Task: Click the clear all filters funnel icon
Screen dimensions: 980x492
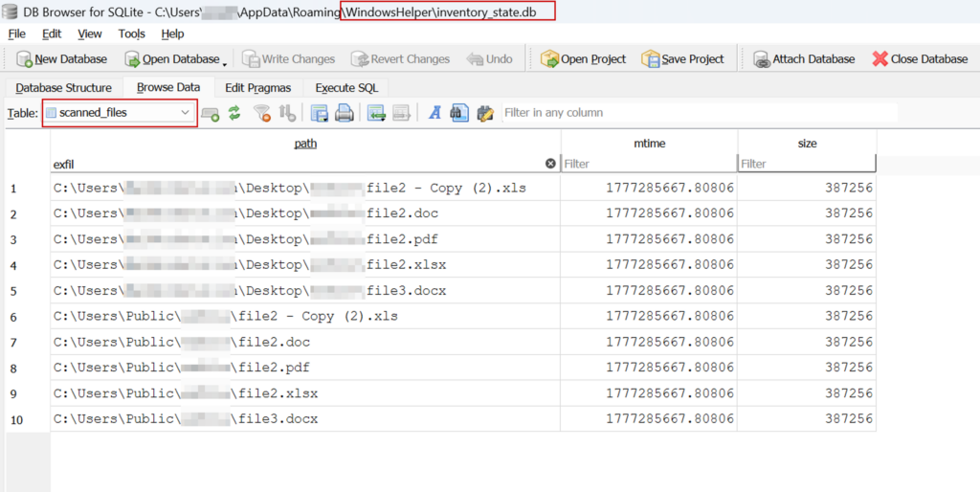Action: click(x=262, y=113)
